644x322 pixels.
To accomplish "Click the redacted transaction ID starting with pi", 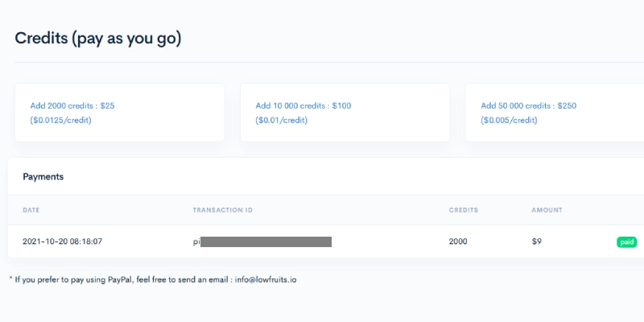I will pos(262,242).
